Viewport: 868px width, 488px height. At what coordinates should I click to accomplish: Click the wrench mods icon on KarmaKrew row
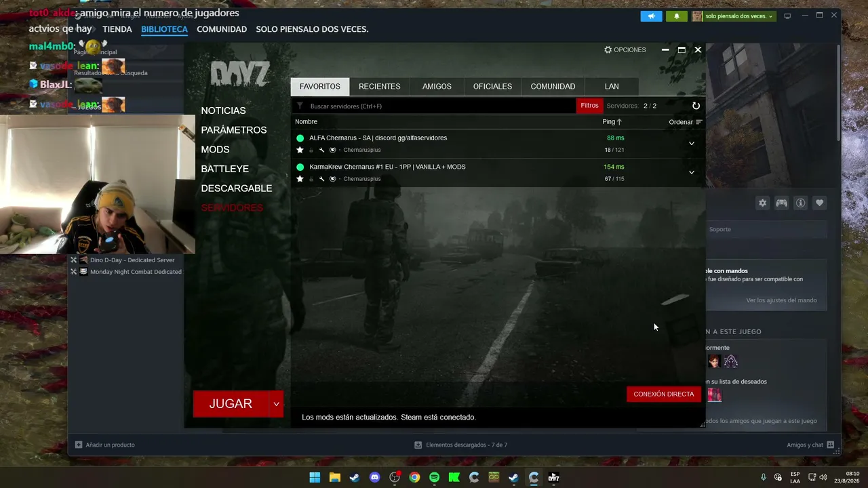point(321,179)
